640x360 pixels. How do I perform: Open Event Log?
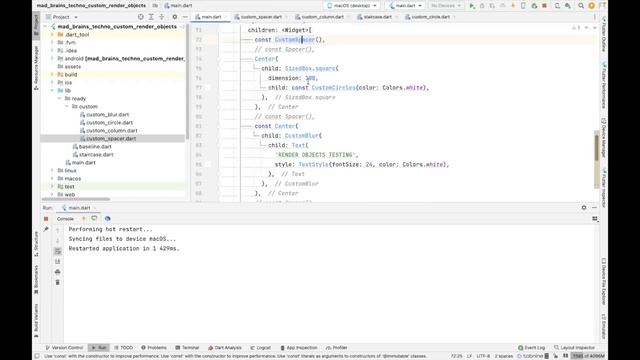[x=531, y=348]
